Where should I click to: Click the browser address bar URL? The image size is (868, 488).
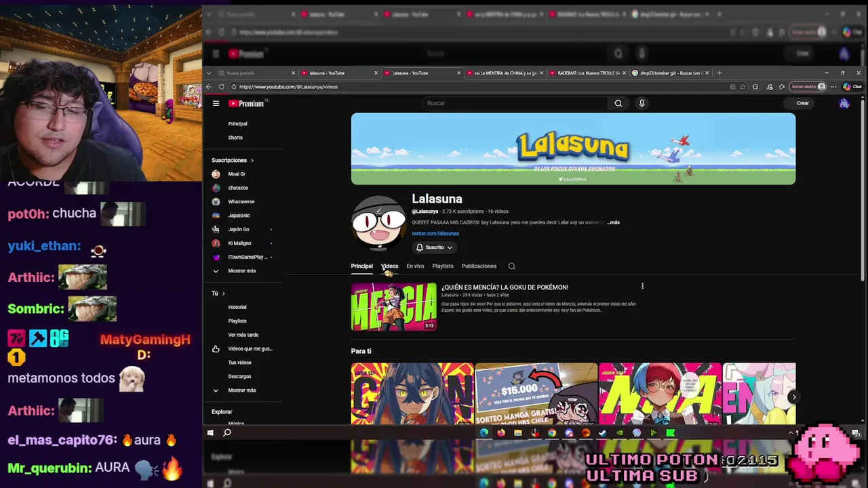pos(288,87)
